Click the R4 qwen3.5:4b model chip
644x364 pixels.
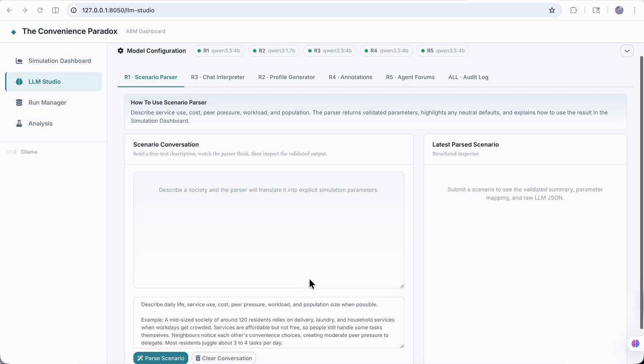386,51
